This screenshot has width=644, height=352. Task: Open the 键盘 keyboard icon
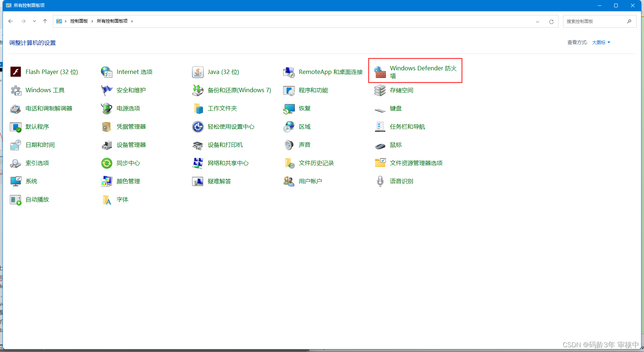380,110
